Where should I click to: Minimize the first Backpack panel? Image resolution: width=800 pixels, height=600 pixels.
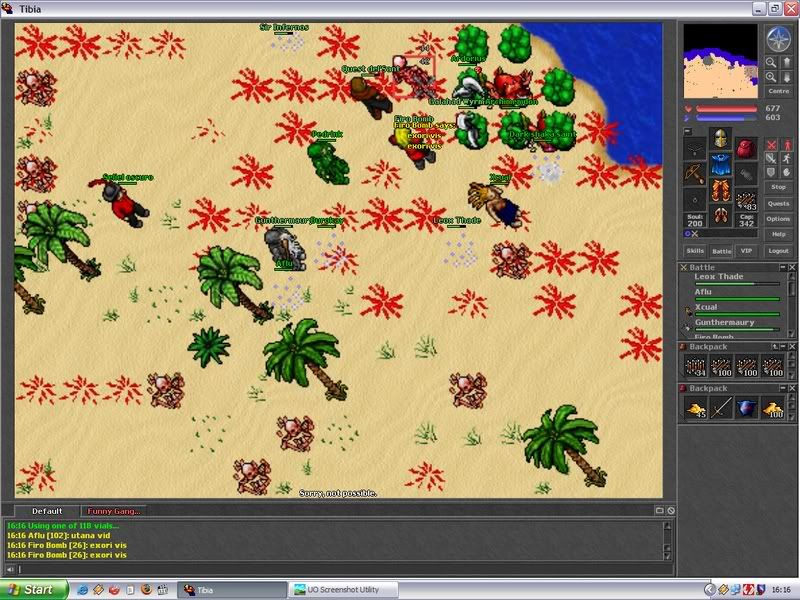(x=783, y=346)
